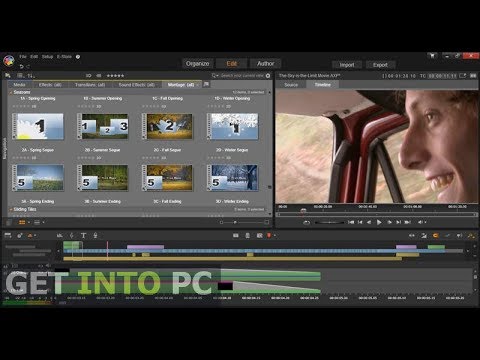This screenshot has height=360, width=480.
Task: Jump to the end of the movie
Action: 407,222
